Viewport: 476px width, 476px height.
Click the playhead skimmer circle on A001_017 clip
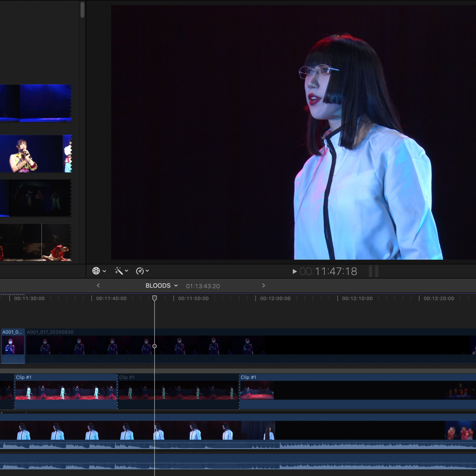155,346
